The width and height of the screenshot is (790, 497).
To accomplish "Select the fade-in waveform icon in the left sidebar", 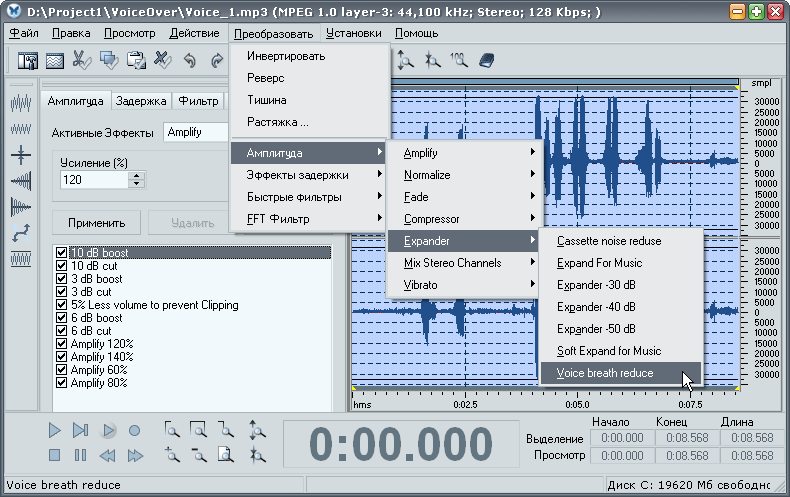I will tap(21, 180).
